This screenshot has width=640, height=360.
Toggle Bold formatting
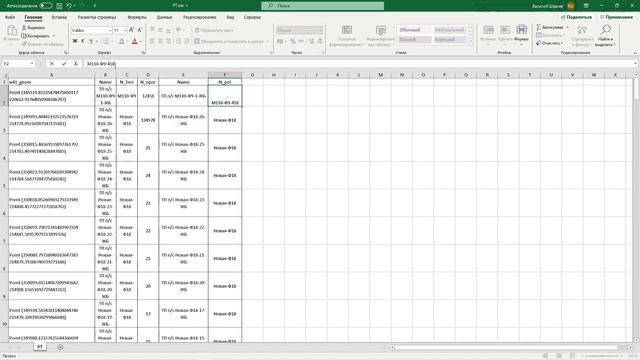click(x=75, y=41)
